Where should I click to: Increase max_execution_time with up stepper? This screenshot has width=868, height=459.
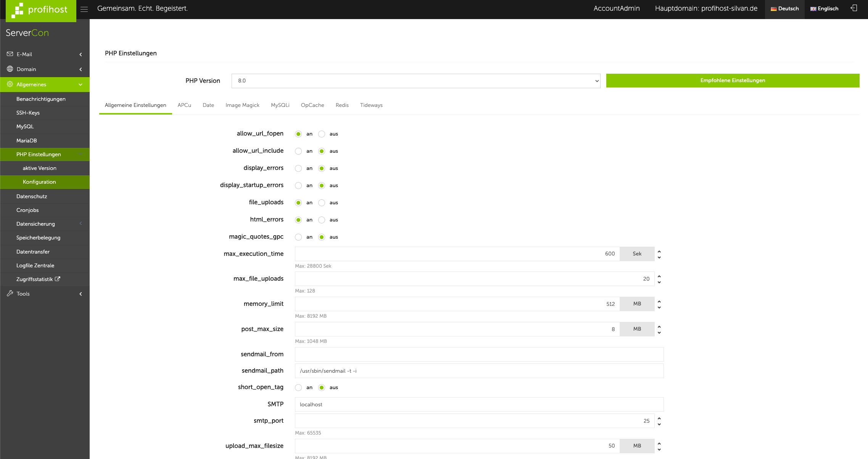click(659, 251)
